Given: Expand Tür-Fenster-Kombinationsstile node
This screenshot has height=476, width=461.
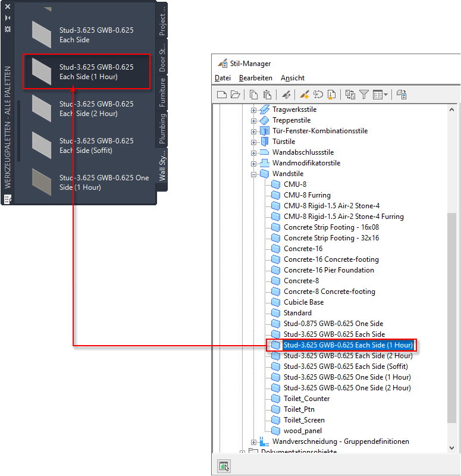Looking at the screenshot, I should point(253,131).
